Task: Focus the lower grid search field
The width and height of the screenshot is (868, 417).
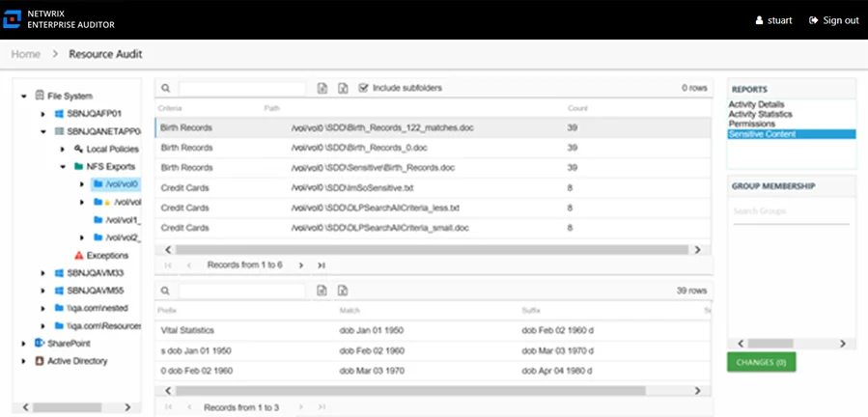Action: tap(242, 291)
